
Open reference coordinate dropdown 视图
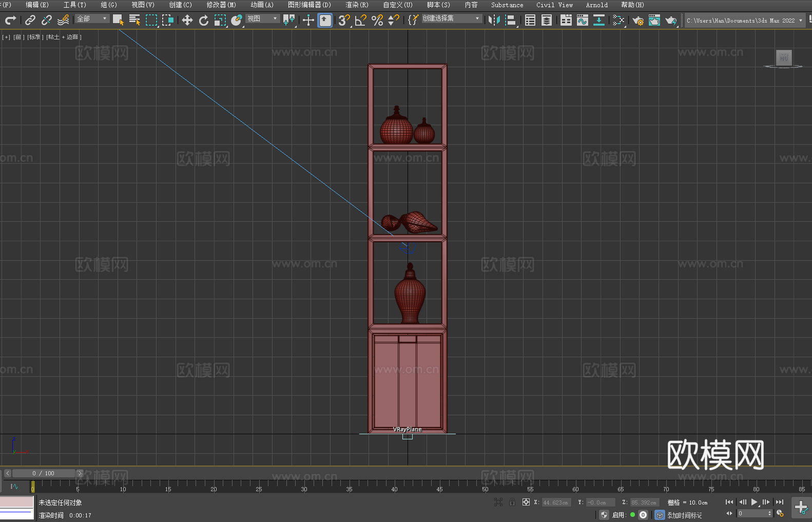262,18
